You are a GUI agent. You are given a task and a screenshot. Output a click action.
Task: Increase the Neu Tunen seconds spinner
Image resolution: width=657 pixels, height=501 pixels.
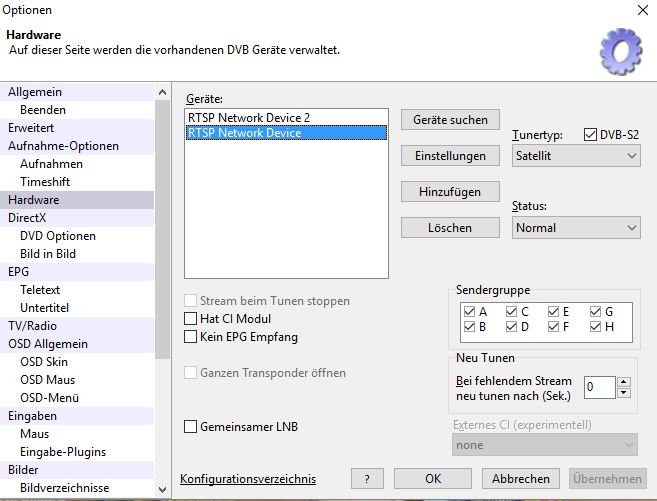point(624,381)
